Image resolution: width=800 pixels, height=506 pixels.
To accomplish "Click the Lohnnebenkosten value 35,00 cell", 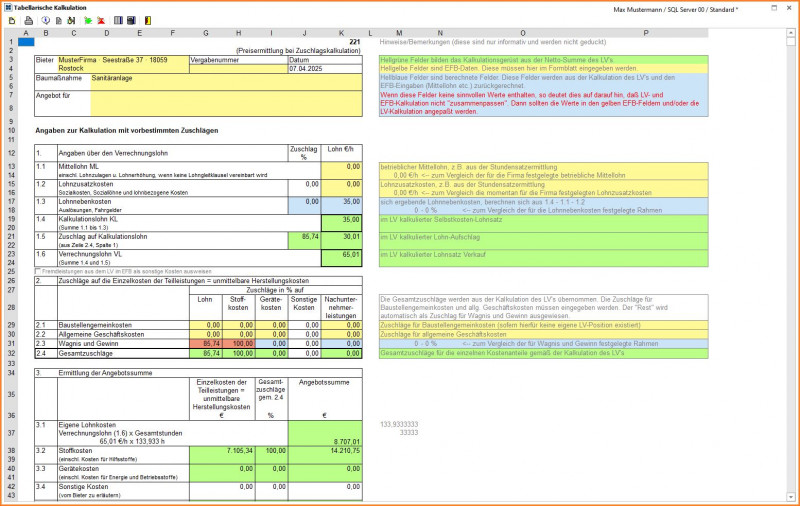I will click(340, 201).
